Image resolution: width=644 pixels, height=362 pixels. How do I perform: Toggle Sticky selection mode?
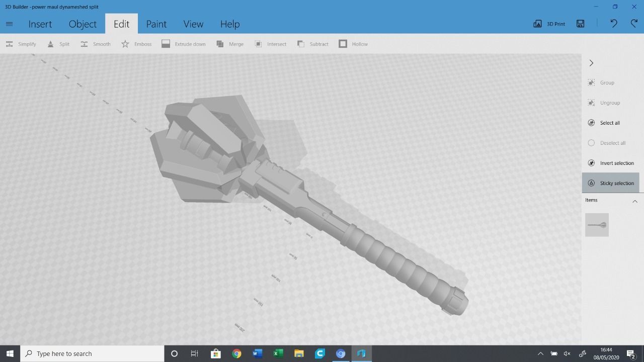pyautogui.click(x=610, y=183)
